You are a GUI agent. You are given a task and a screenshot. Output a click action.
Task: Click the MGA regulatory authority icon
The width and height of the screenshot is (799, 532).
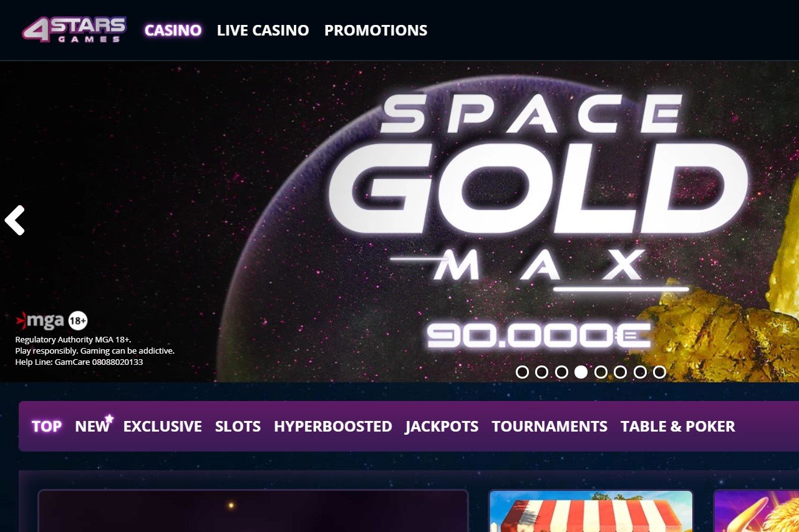click(x=41, y=321)
